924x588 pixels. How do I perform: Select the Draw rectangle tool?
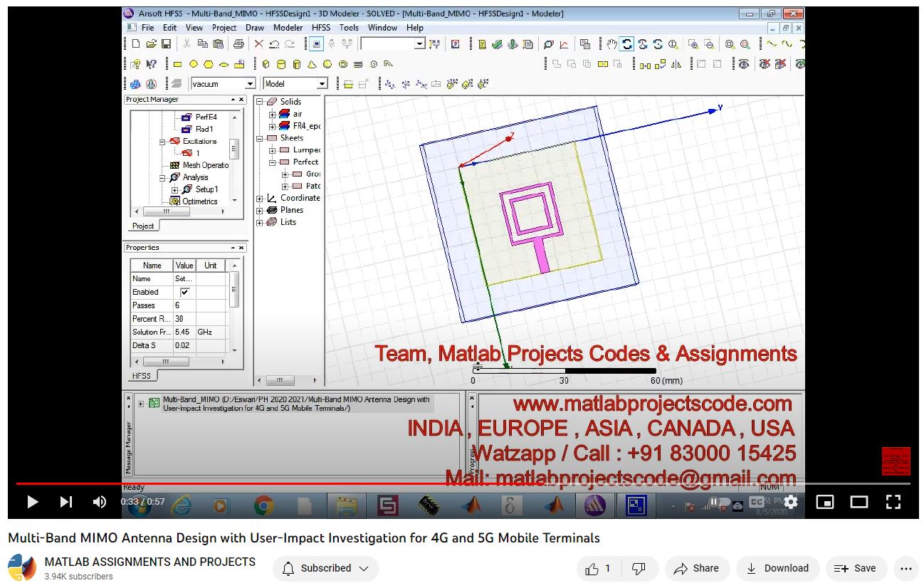click(177, 64)
